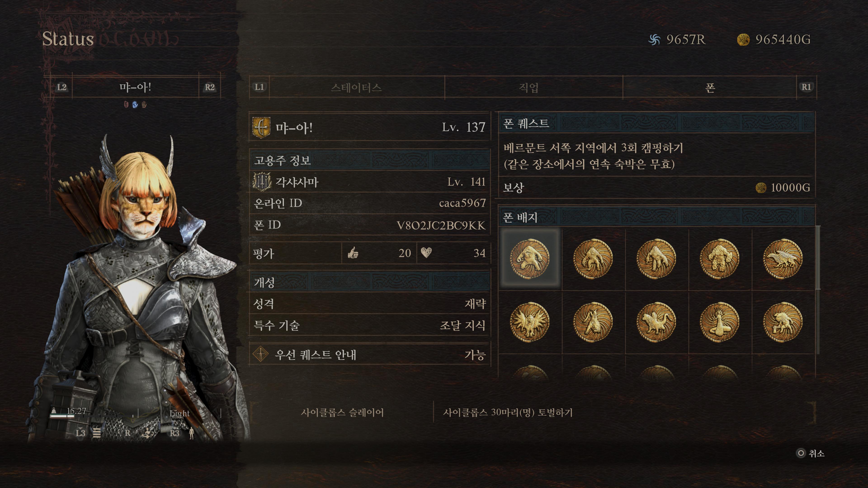This screenshot has height=488, width=868.
Task: Click the archer vocation shield icon
Action: tap(261, 128)
